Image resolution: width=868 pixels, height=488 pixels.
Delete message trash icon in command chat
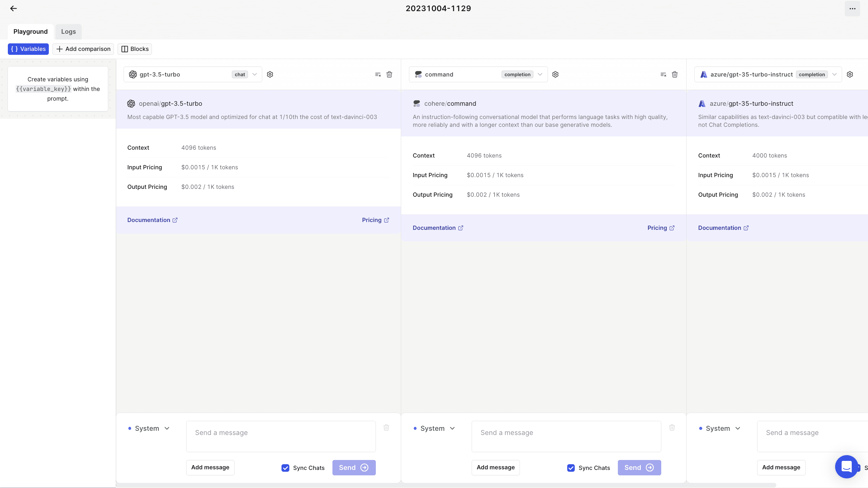(672, 427)
